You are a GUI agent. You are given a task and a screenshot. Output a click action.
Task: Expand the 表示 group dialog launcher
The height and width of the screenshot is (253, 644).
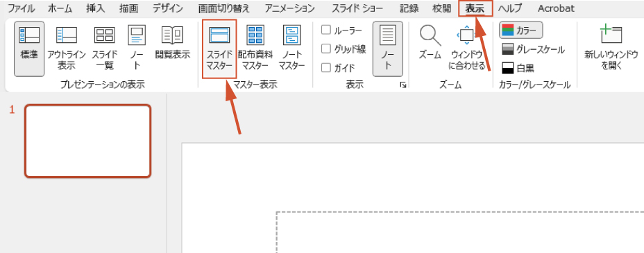click(x=403, y=85)
